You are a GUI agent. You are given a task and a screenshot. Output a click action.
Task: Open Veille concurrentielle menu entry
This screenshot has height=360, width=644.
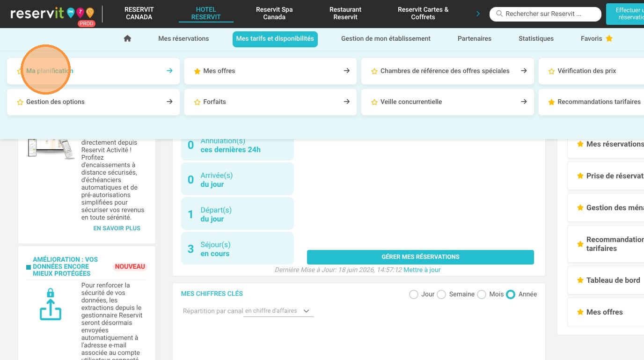pyautogui.click(x=447, y=102)
